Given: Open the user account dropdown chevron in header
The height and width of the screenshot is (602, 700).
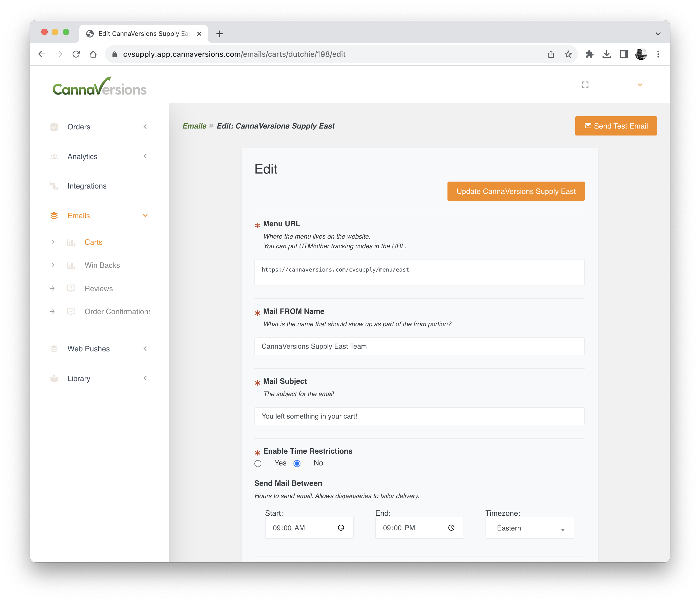Looking at the screenshot, I should [640, 85].
